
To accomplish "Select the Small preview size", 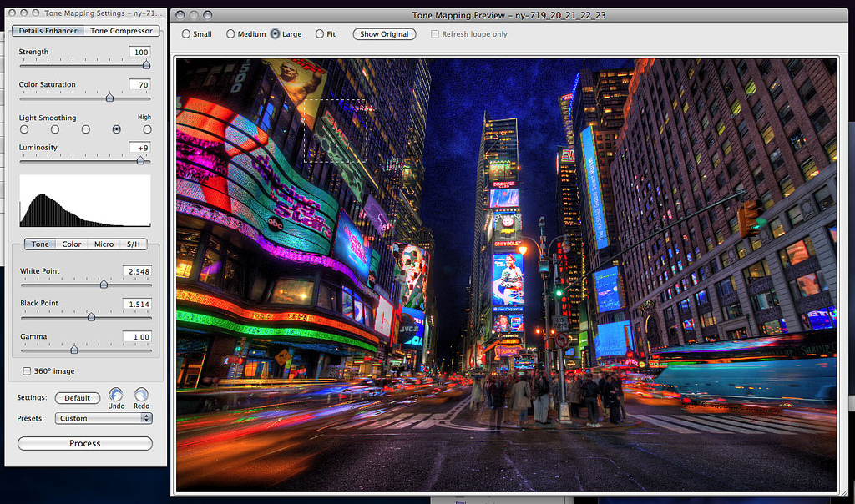I will 186,33.
